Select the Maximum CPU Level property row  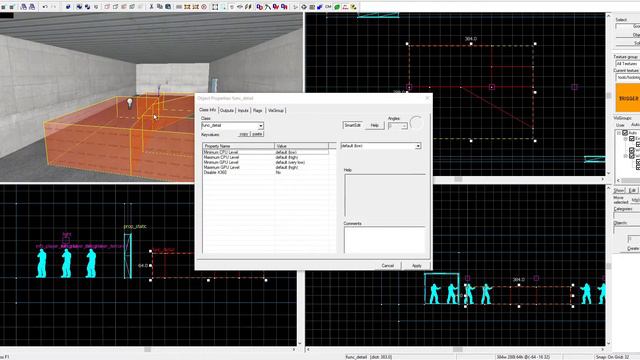(x=265, y=157)
